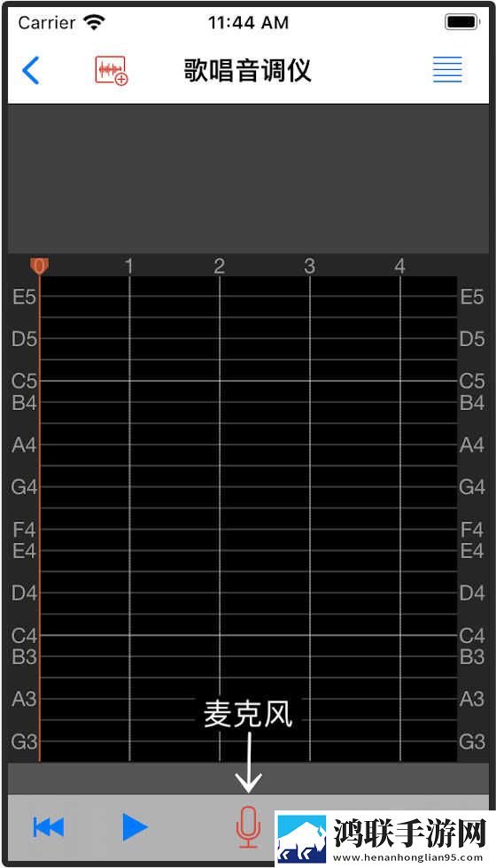
Task: Select the left C5 pitch label
Action: tap(25, 381)
